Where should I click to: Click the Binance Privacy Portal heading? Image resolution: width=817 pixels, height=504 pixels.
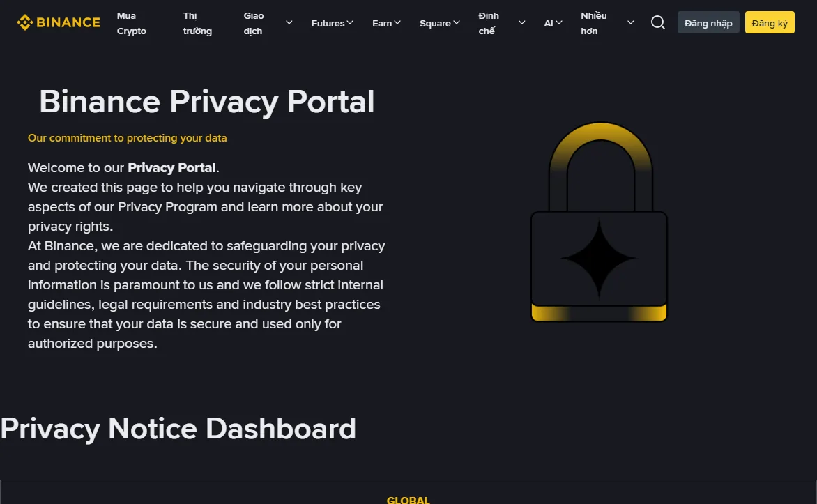pos(207,102)
